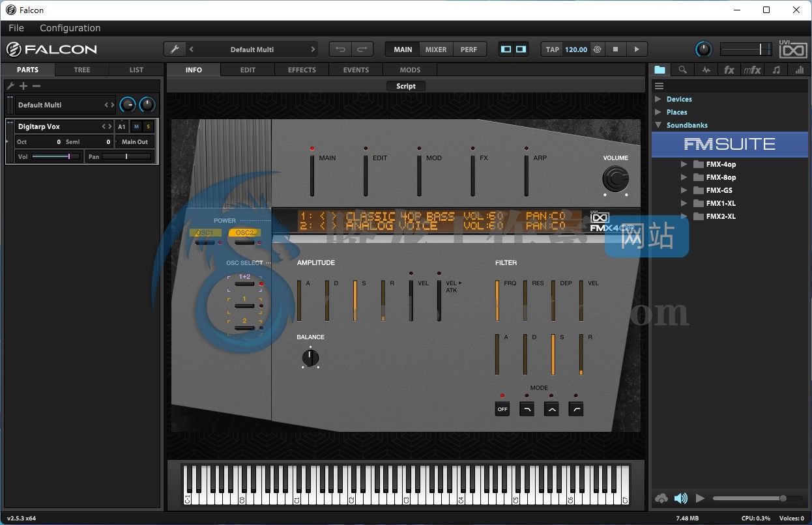The height and width of the screenshot is (525, 812).
Task: Open the fx effects browser tab
Action: [729, 70]
